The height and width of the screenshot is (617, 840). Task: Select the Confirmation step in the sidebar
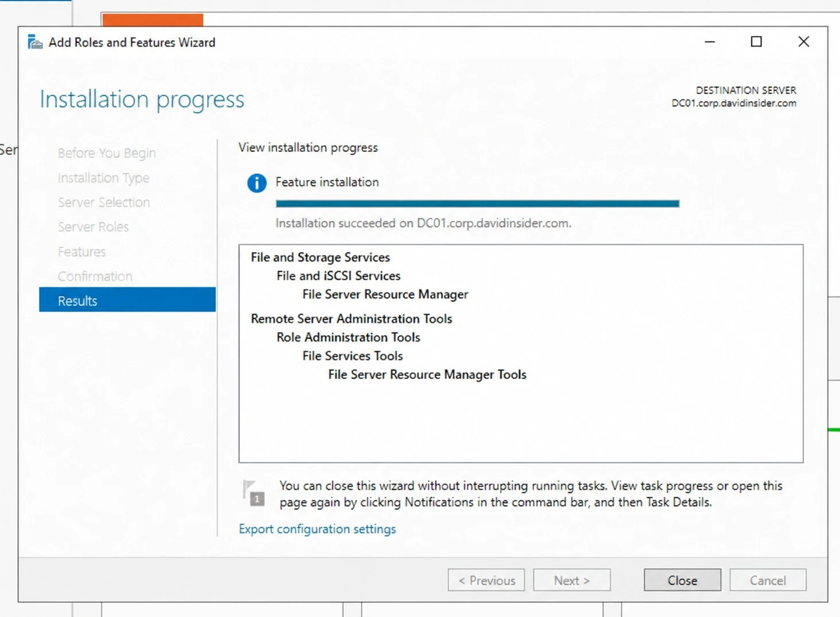tap(95, 276)
